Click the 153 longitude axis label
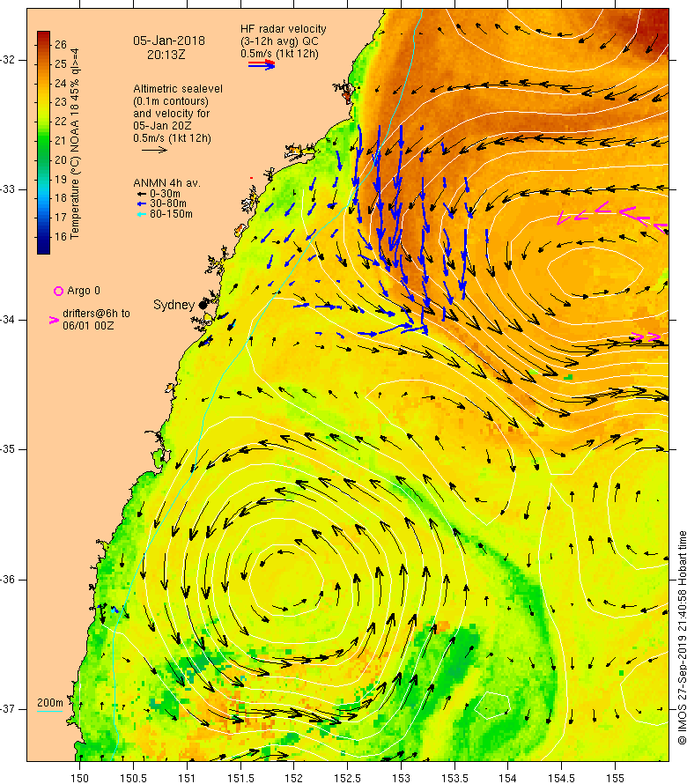The height and width of the screenshot is (784, 687). (x=401, y=778)
